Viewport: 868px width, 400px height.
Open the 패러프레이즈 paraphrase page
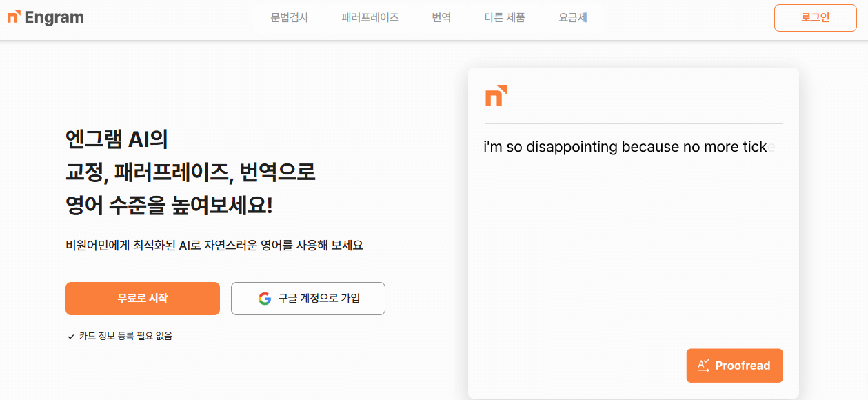[x=369, y=17]
